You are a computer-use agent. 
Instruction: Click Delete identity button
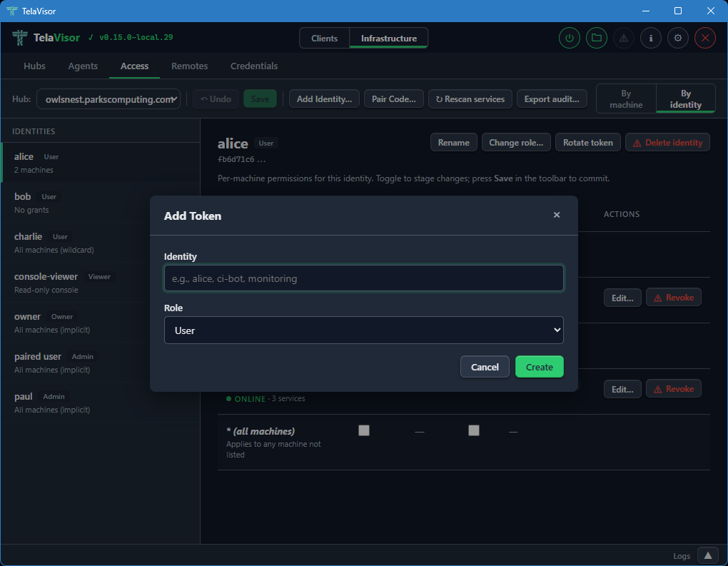[667, 143]
